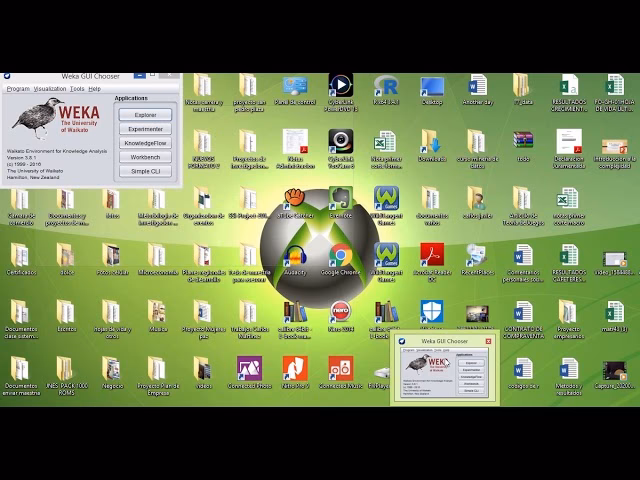
Task: Select the codigos de r Word document
Action: point(523,373)
